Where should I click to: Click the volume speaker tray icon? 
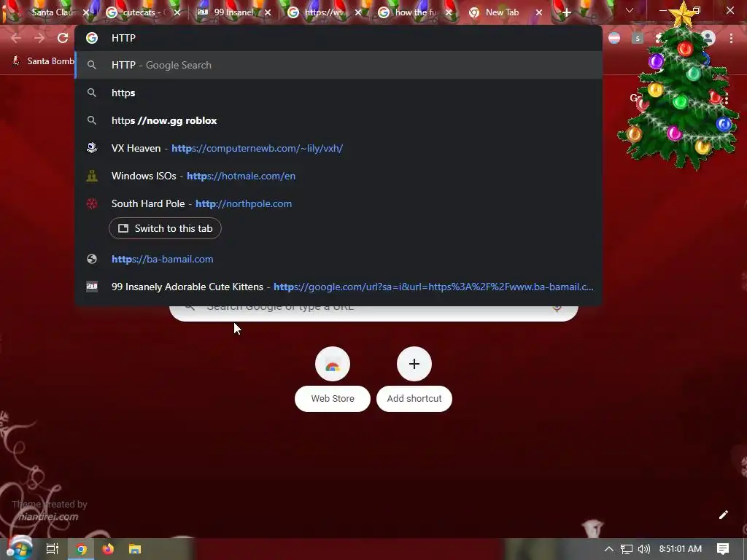(643, 549)
